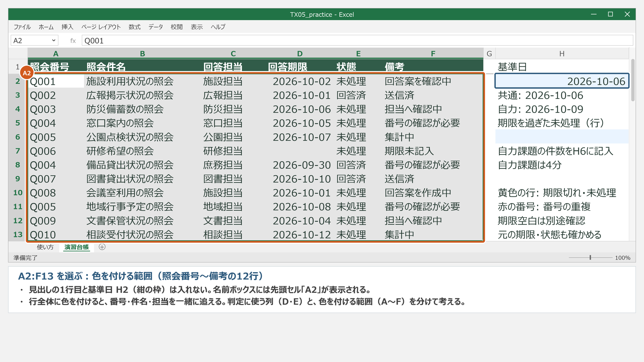The width and height of the screenshot is (644, 362).
Task: Add a new sheet with plus icon
Action: (x=102, y=247)
